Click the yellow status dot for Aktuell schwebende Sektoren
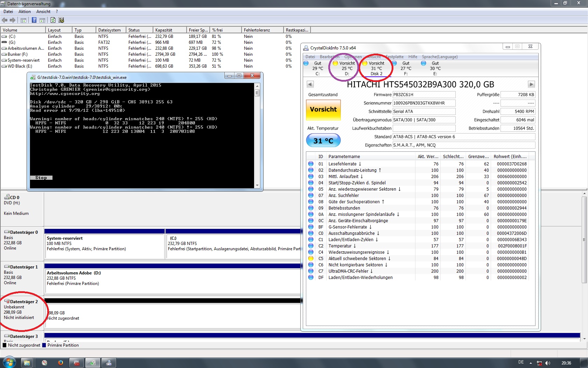 pyautogui.click(x=310, y=259)
